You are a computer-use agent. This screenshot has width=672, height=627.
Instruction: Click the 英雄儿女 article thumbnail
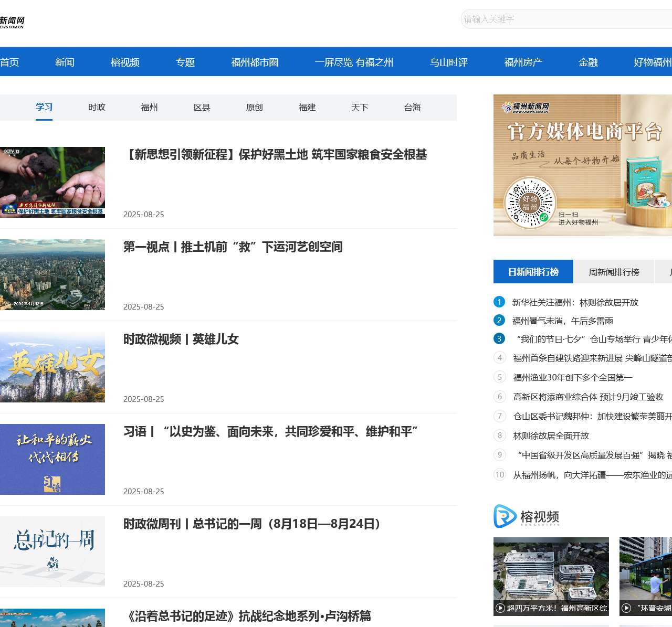pyautogui.click(x=52, y=367)
